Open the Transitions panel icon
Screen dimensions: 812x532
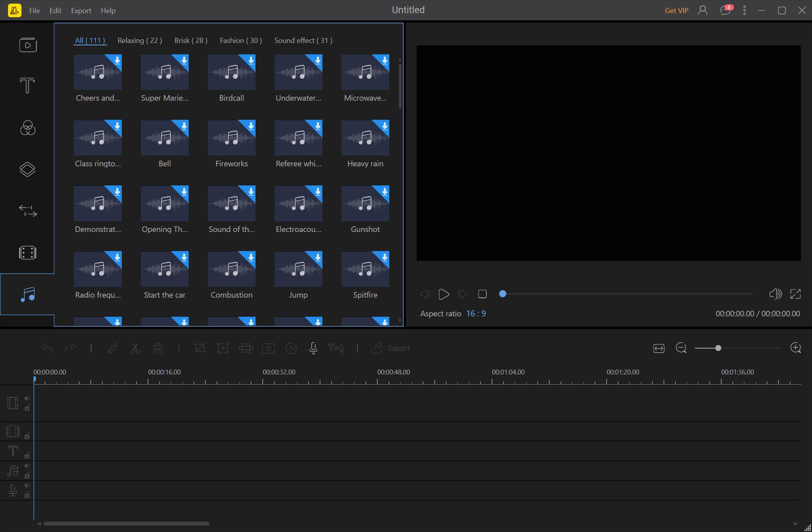(x=27, y=211)
